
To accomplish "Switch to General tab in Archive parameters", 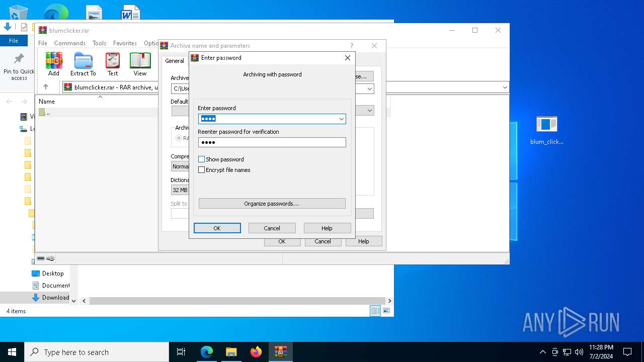I will 175,61.
